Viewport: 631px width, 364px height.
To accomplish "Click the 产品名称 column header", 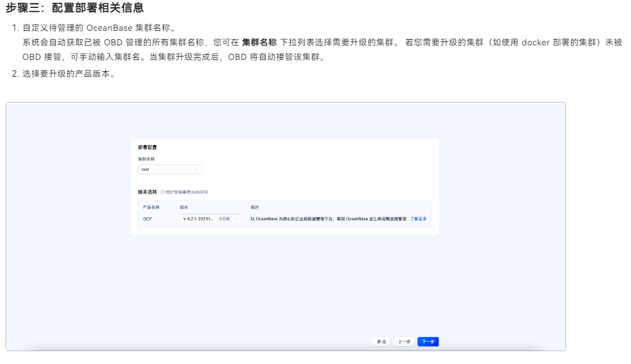I will [x=151, y=207].
